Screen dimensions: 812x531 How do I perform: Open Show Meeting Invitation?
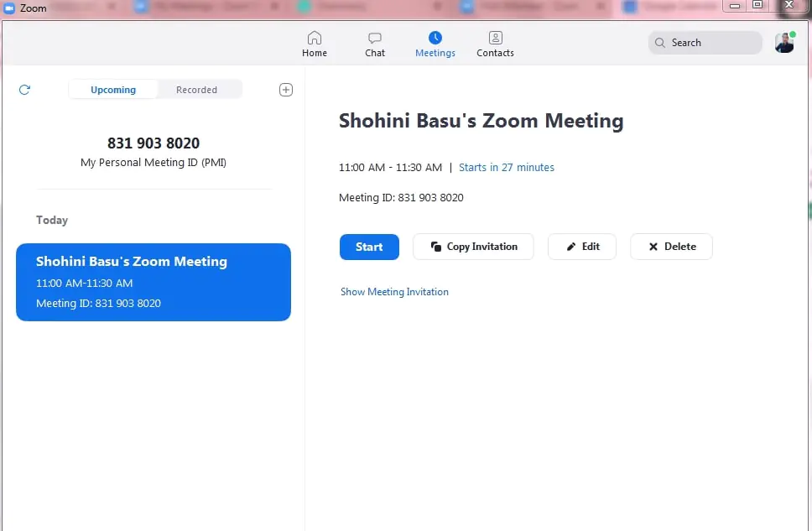[x=394, y=291]
